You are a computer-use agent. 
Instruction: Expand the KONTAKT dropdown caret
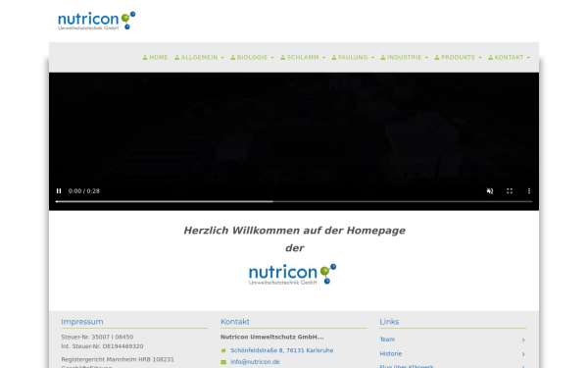coord(528,58)
